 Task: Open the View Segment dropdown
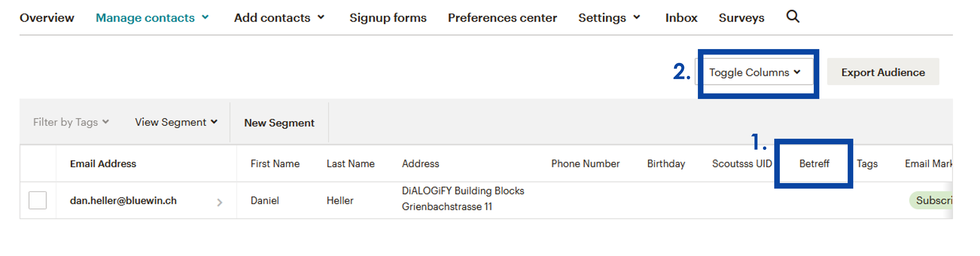176,122
